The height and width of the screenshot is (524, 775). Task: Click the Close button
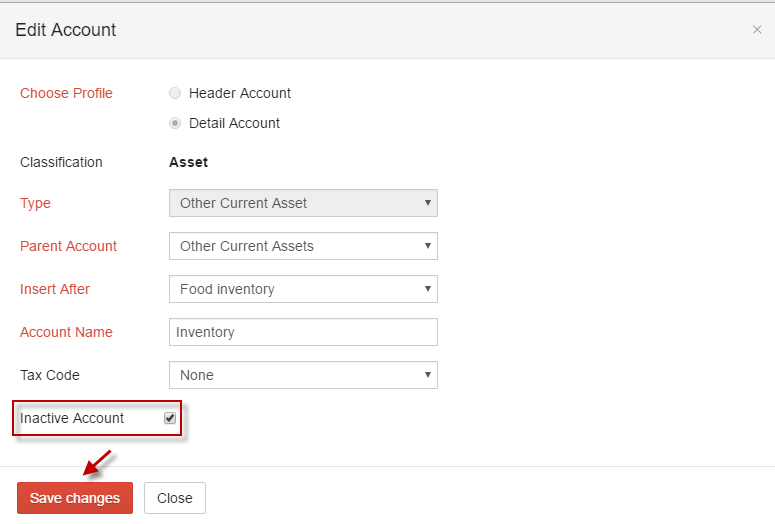pos(174,498)
